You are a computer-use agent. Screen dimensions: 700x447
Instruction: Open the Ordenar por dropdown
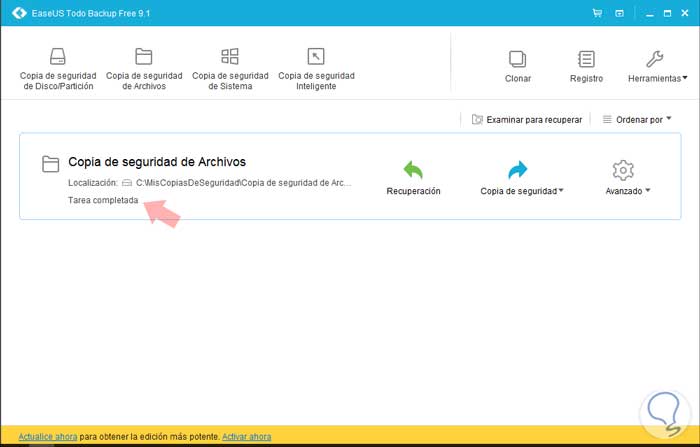point(637,120)
